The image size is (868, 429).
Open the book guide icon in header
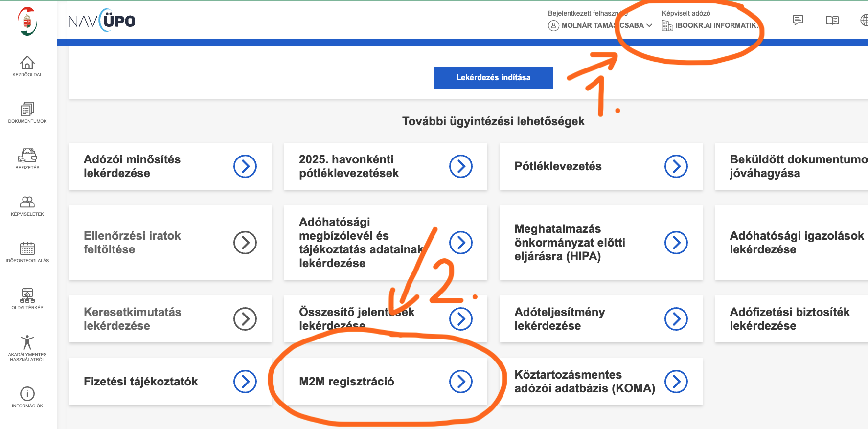pyautogui.click(x=832, y=20)
